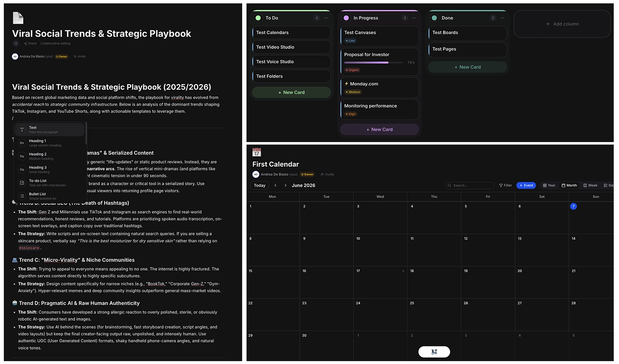This screenshot has height=364, width=619.
Task: Open the Monitoring performance card
Action: pyautogui.click(x=379, y=109)
